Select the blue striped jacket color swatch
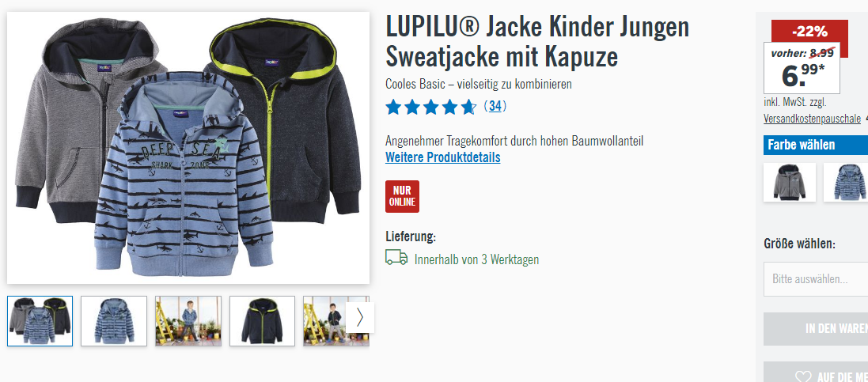Image resolution: width=868 pixels, height=382 pixels. tap(846, 182)
